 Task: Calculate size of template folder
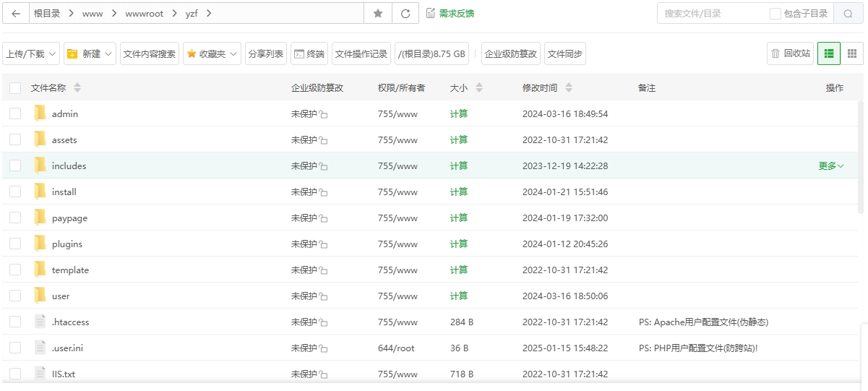click(459, 270)
